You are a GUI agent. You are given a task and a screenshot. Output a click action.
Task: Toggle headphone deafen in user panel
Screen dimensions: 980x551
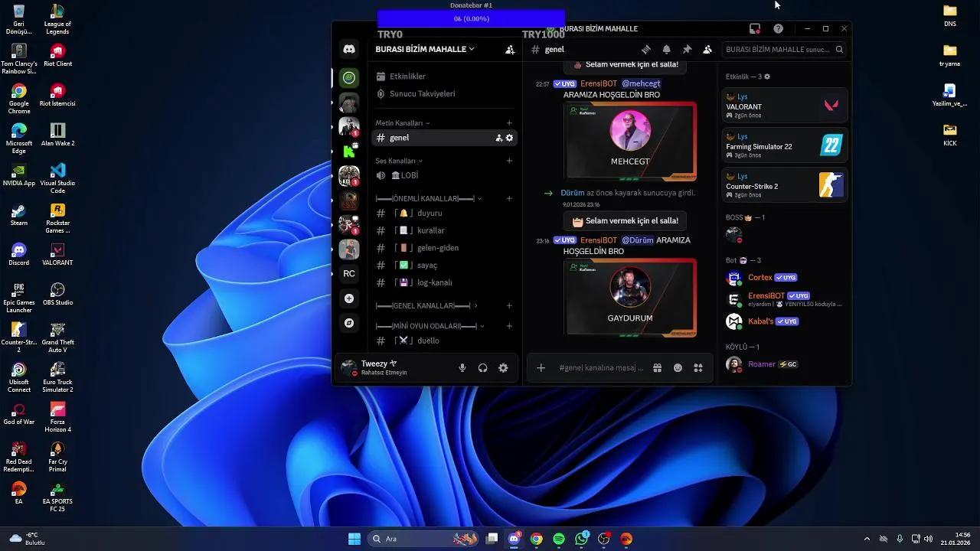[482, 368]
